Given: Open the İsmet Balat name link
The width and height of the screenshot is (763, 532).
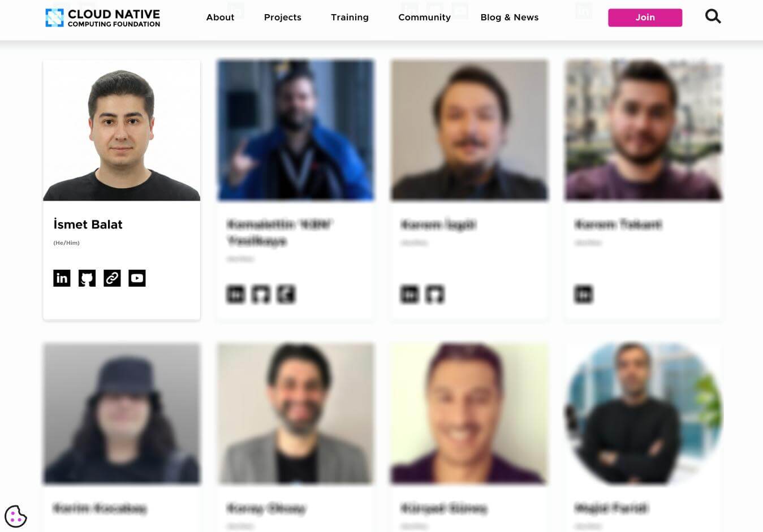Looking at the screenshot, I should [88, 224].
